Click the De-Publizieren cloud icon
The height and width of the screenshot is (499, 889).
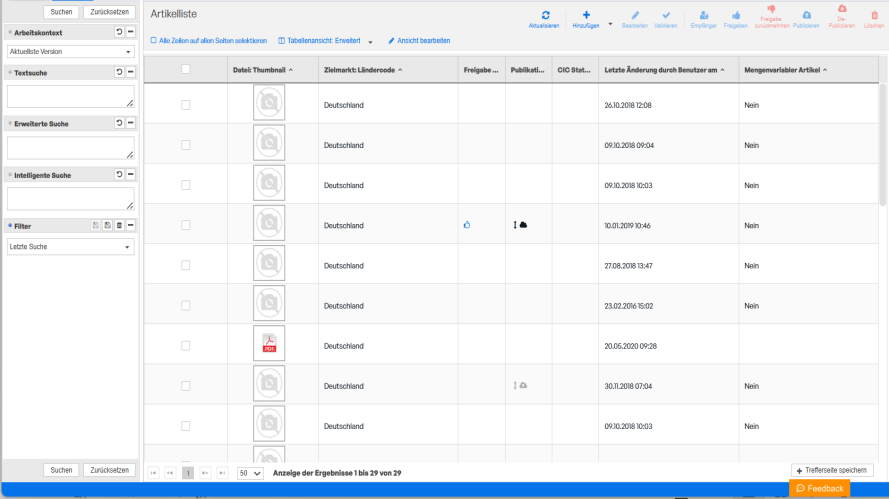click(842, 9)
